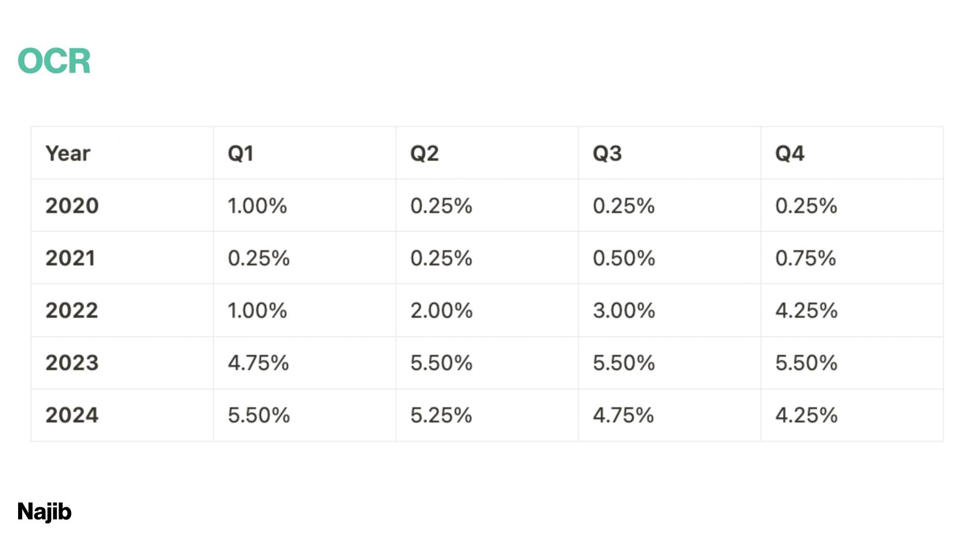Click the Najib name text
Image resolution: width=971 pixels, height=560 pixels.
click(x=45, y=512)
